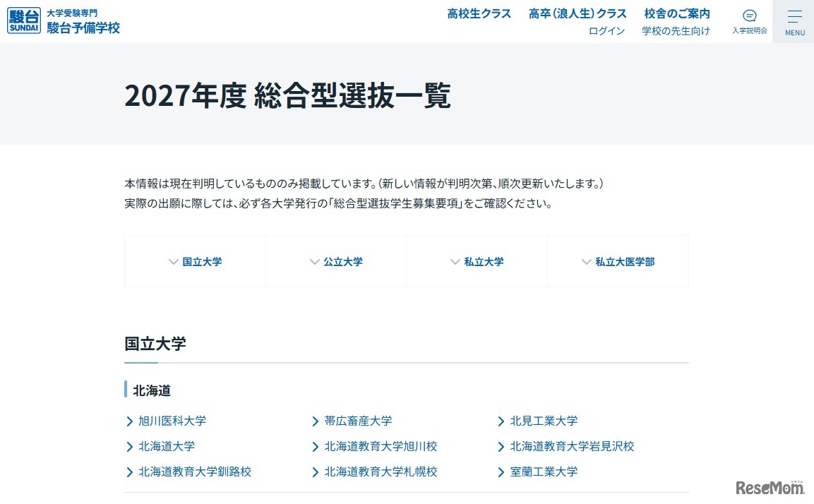Click chevron beside 私立大学 tab
This screenshot has width=814, height=504.
[x=455, y=262]
